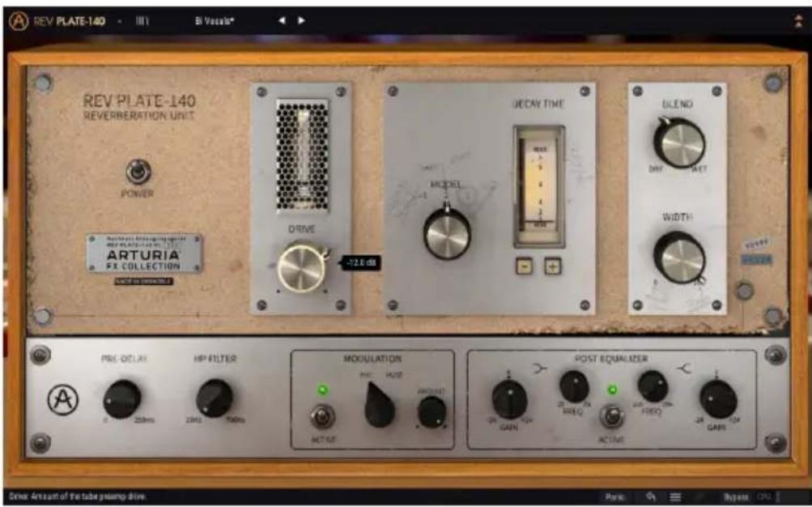Click the REV PLATE-140 title text

coord(139,100)
